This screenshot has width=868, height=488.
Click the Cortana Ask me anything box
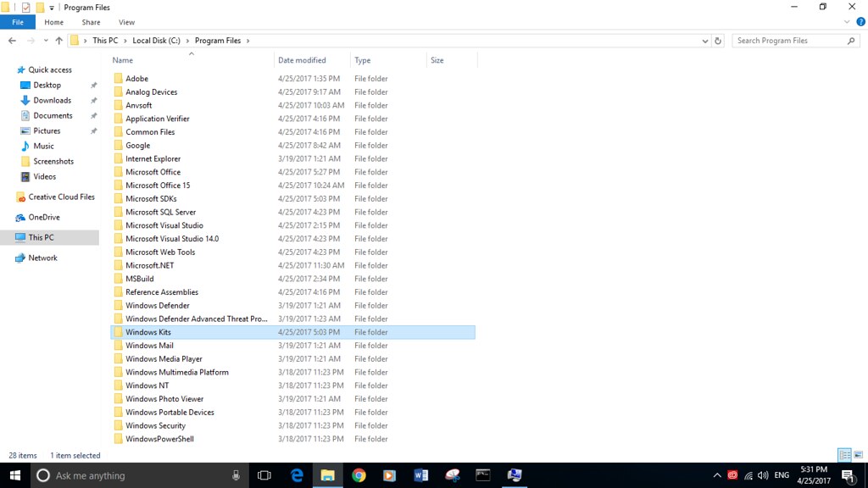pyautogui.click(x=138, y=475)
